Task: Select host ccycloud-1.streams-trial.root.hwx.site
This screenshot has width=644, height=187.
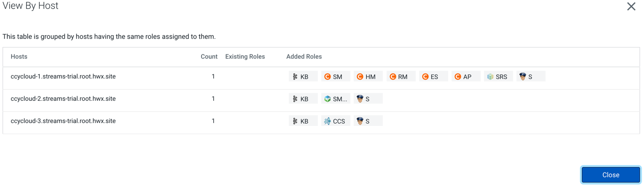Action: point(63,77)
